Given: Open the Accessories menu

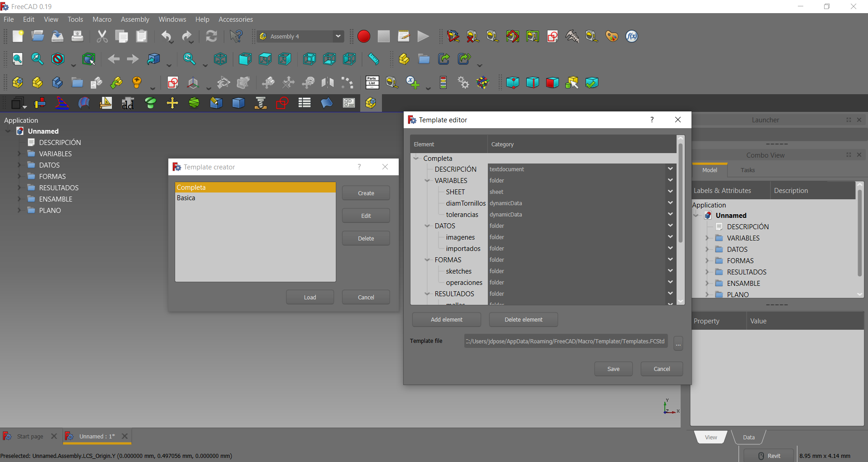Looking at the screenshot, I should 236,19.
